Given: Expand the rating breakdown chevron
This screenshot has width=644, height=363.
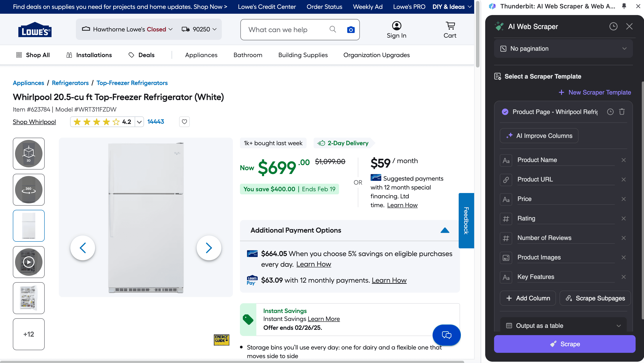Looking at the screenshot, I should [x=139, y=122].
